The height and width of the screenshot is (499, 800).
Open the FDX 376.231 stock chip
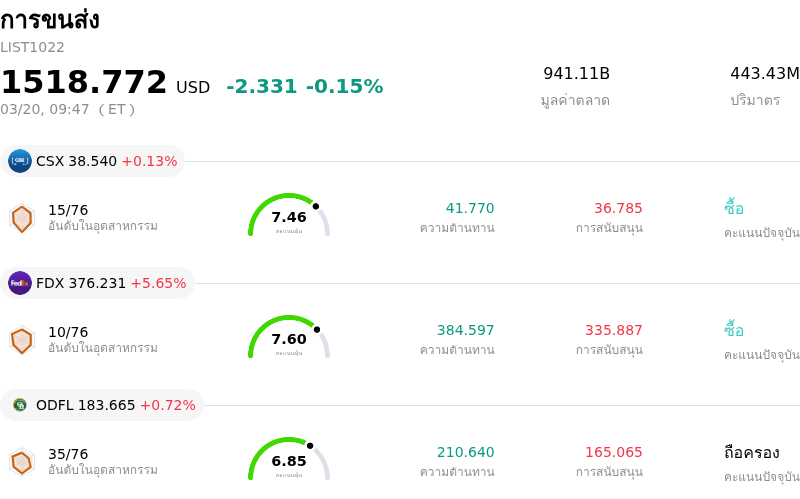point(98,283)
